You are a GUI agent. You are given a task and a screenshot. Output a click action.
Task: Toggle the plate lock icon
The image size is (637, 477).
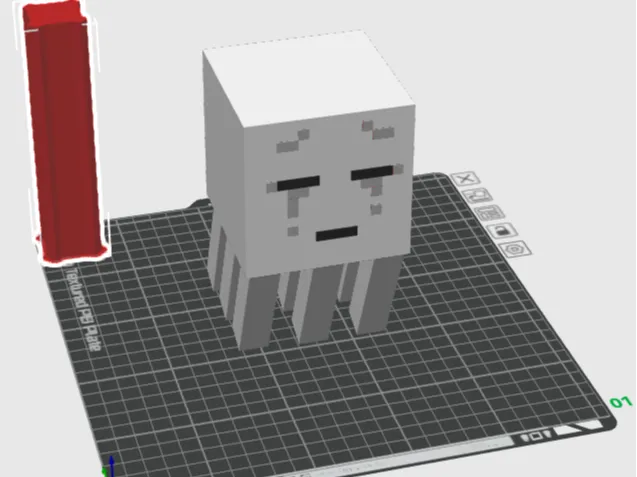[503, 231]
